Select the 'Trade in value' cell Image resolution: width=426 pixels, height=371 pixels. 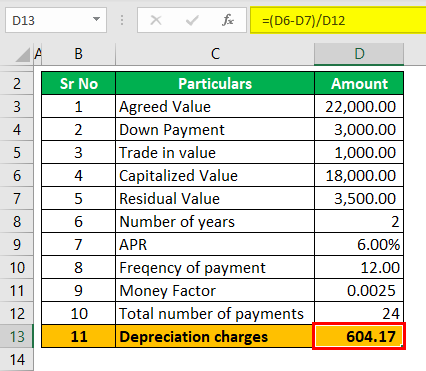click(x=215, y=153)
